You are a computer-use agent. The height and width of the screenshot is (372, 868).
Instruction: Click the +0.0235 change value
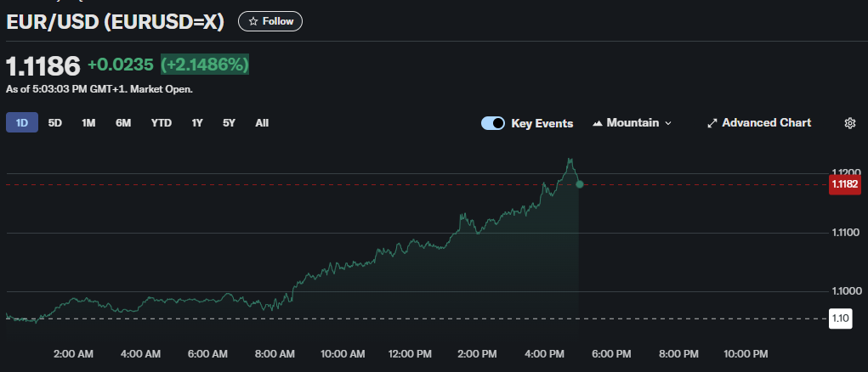point(120,65)
